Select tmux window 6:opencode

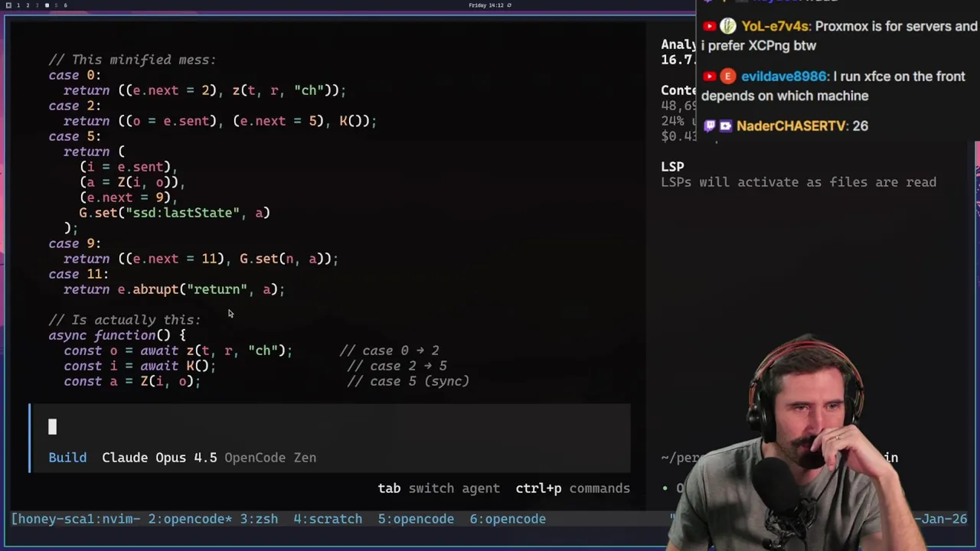tap(508, 519)
